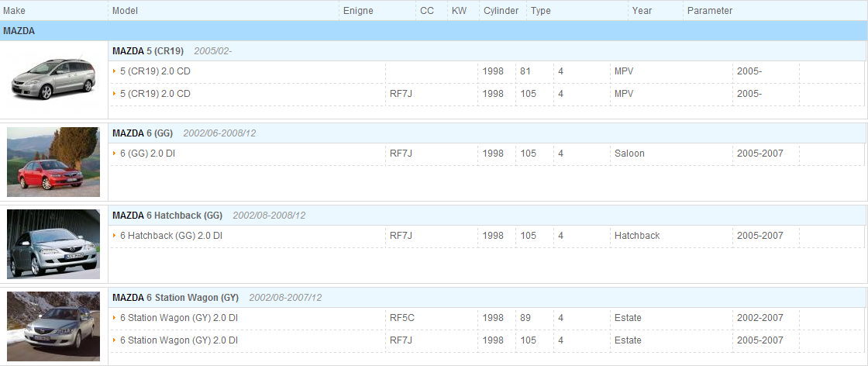Click RF7J engine code in 6 (GG) row

pyautogui.click(x=401, y=154)
